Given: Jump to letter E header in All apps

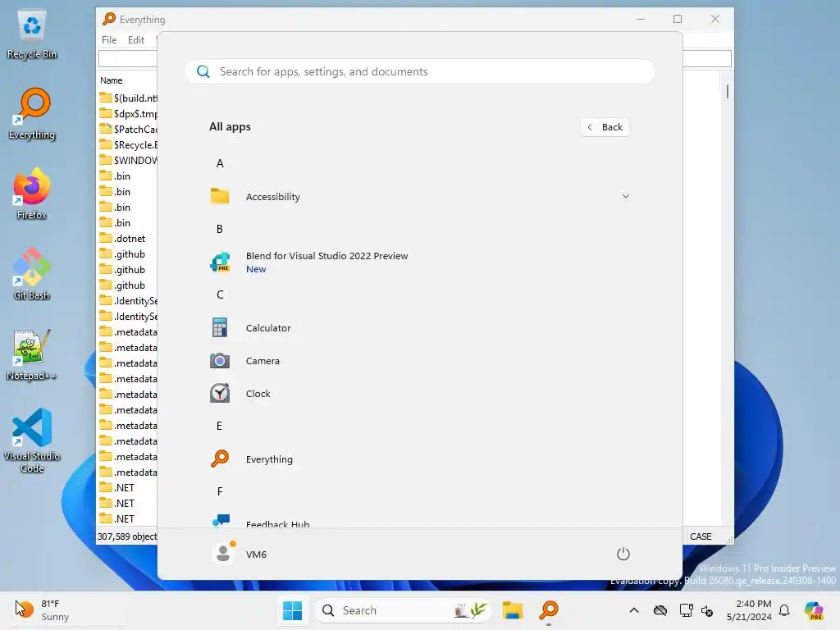Looking at the screenshot, I should (x=220, y=427).
